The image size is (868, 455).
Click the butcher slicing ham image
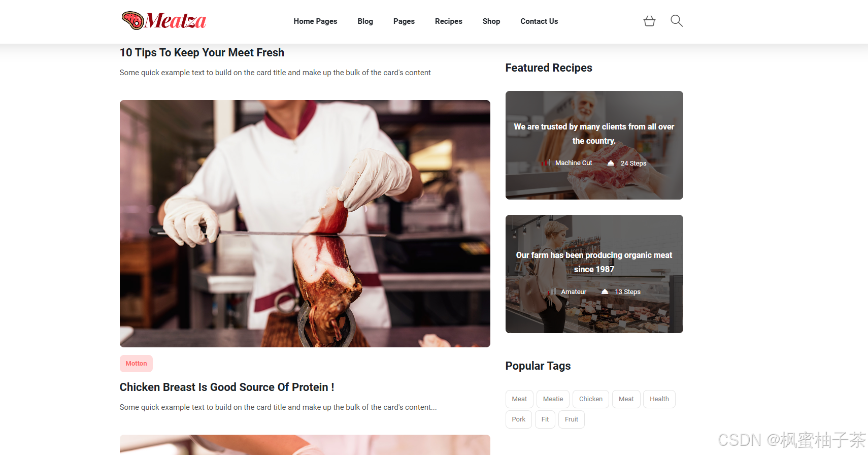point(305,223)
